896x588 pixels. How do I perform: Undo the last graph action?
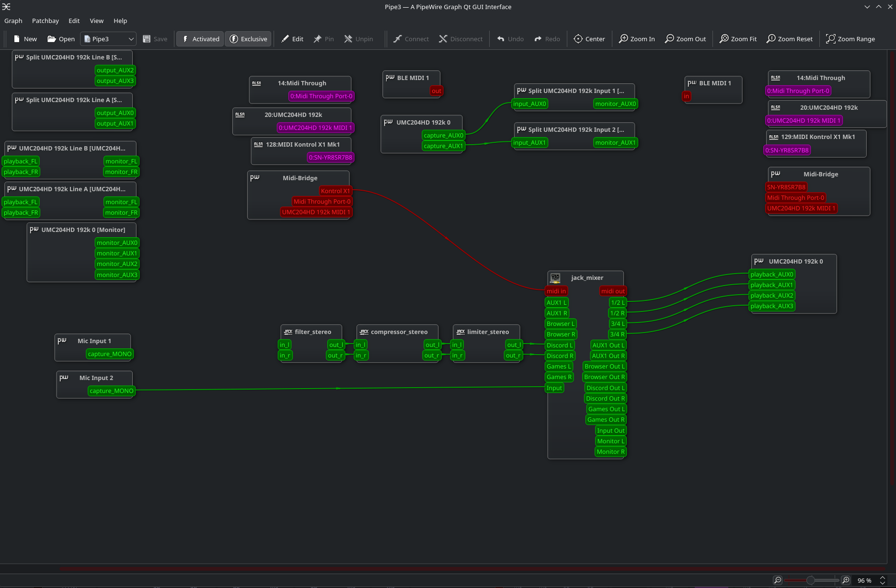[510, 39]
